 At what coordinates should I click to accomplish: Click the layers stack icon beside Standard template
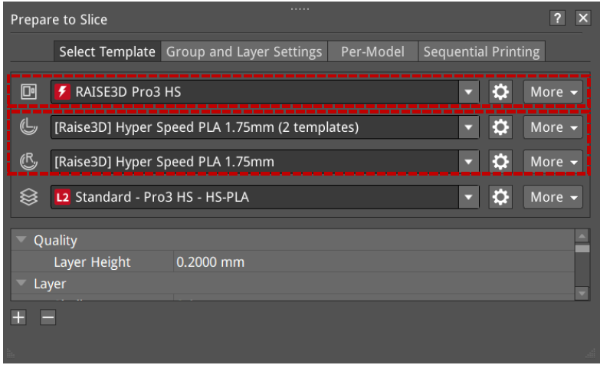pos(29,197)
